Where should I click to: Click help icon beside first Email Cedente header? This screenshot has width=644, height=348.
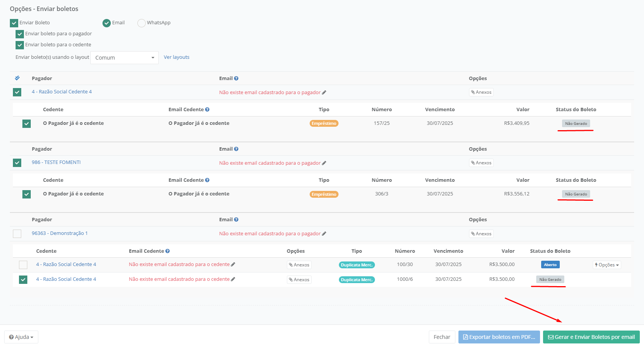(207, 110)
